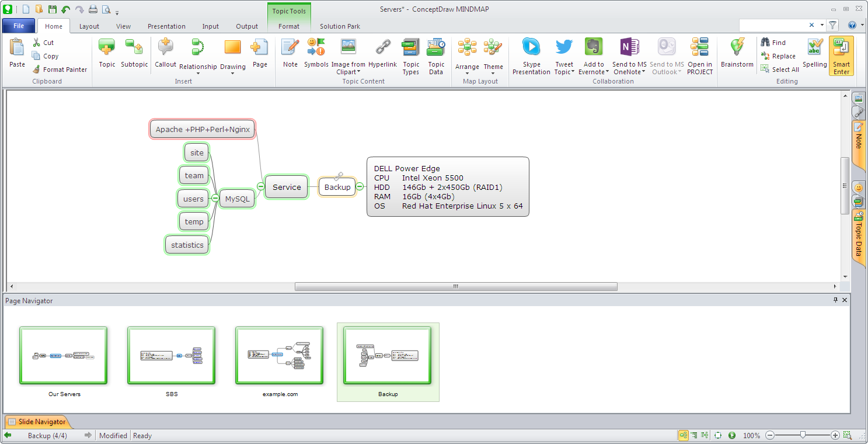Open Topic Types settings
This screenshot has width=868, height=444.
pyautogui.click(x=411, y=57)
